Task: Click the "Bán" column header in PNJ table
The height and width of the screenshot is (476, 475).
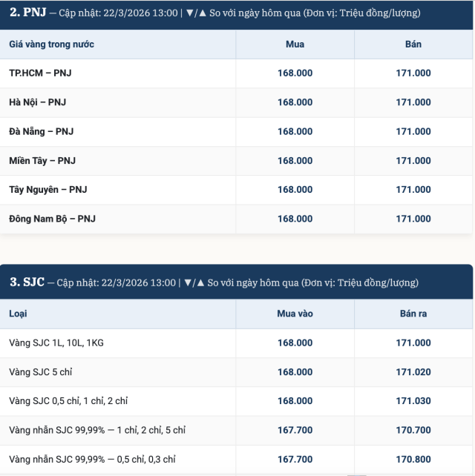Action: 413,44
